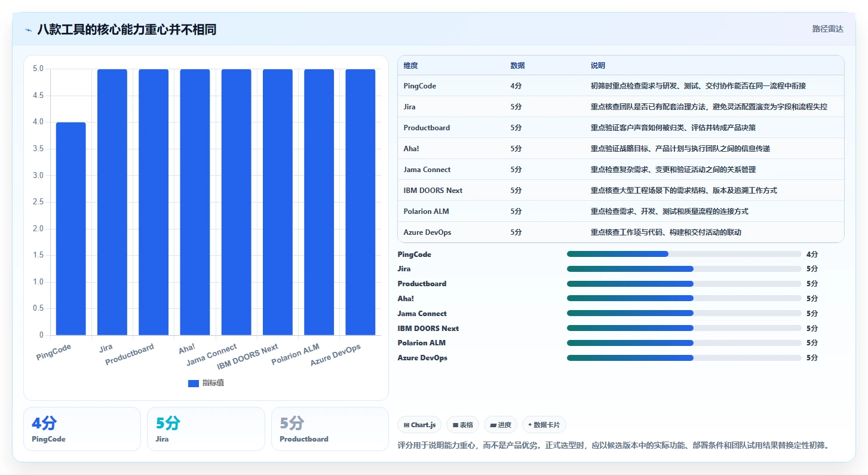
Task: Click the Chart.js chip
Action: coord(420,425)
